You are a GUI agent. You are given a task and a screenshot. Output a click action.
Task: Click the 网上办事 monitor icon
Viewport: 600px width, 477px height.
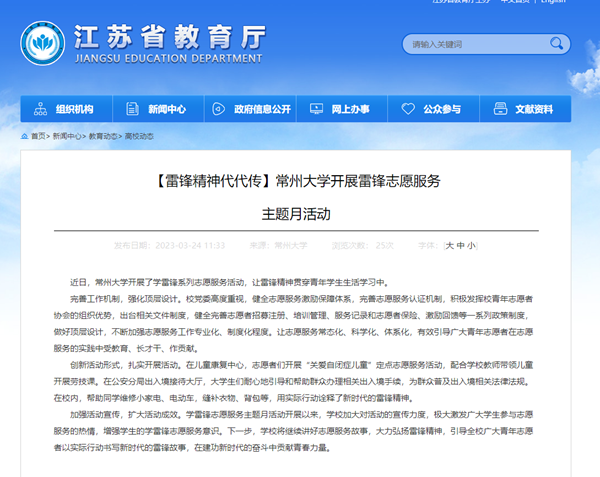[315, 109]
